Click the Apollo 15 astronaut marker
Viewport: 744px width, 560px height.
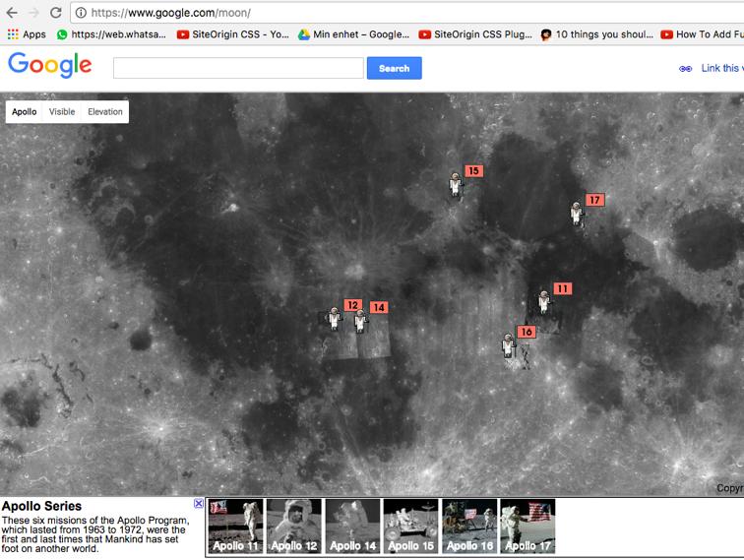(x=456, y=185)
